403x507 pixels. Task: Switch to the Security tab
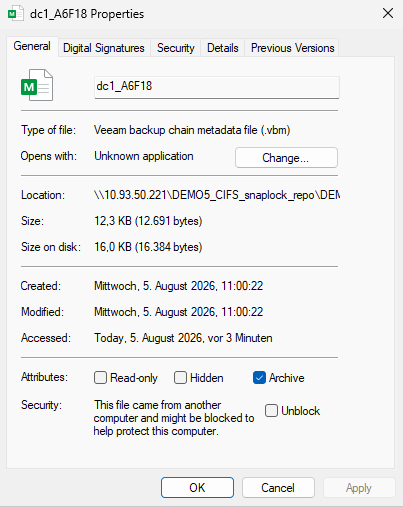coord(176,48)
